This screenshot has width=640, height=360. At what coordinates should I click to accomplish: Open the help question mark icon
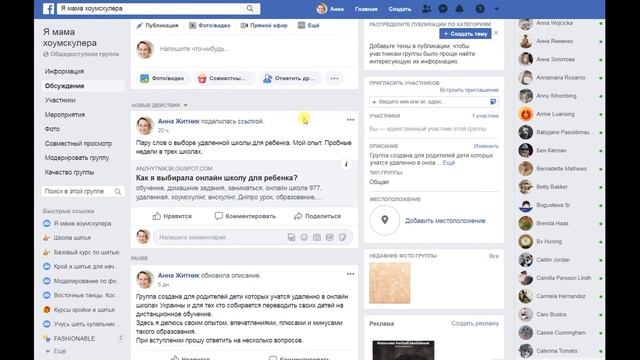480,9
